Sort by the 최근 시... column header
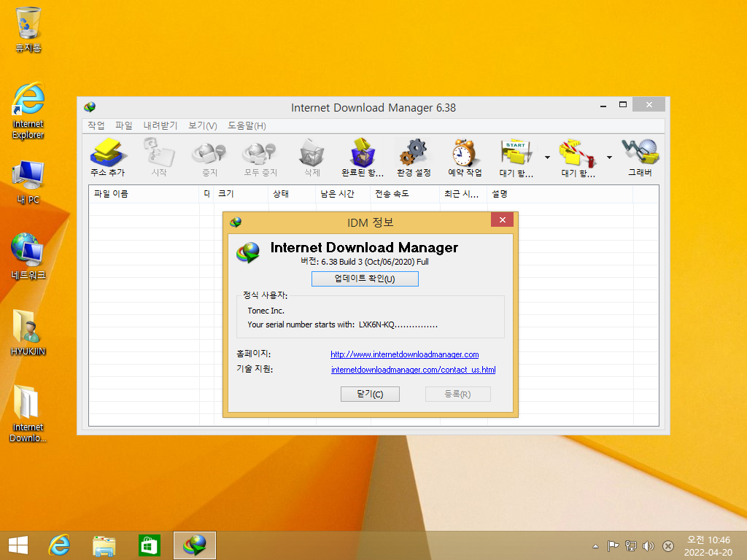This screenshot has width=747, height=560. coord(463,194)
